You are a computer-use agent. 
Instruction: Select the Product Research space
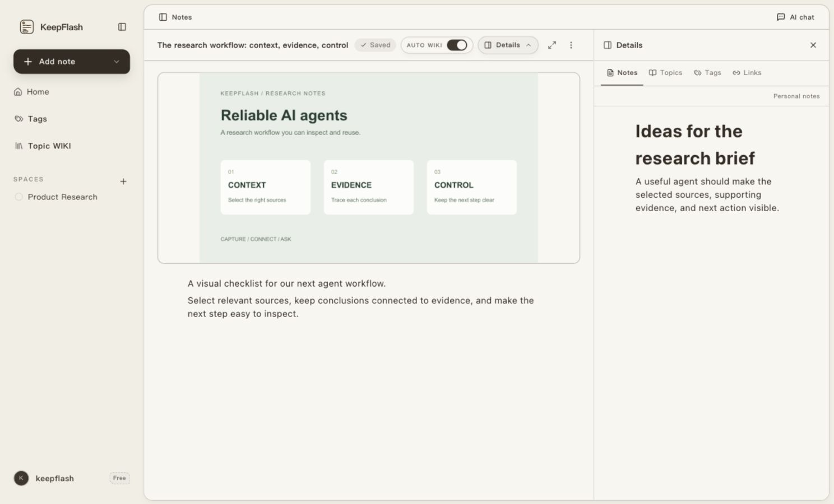(x=56, y=197)
